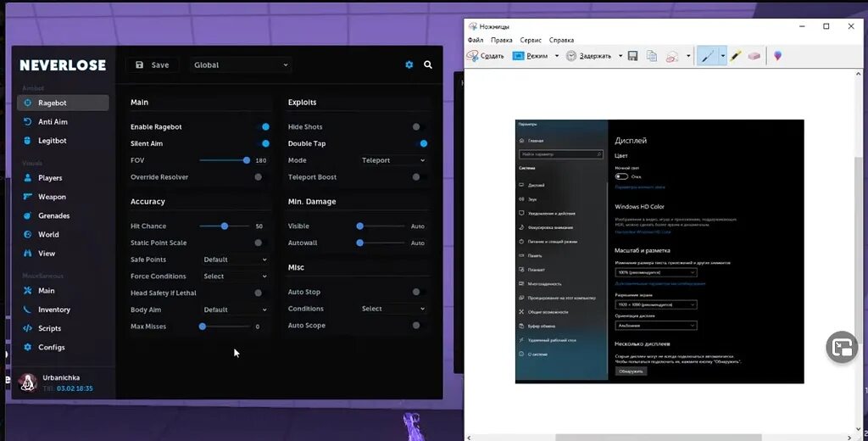
Task: Click Создать to create new snip
Action: [486, 56]
